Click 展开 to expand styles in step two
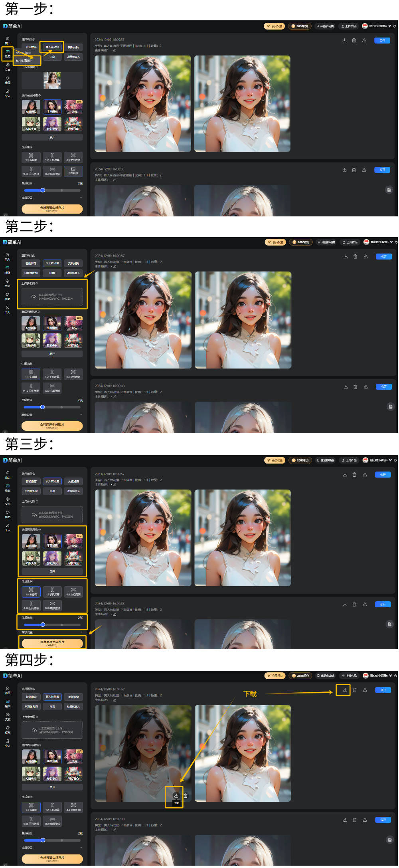 pos(52,354)
